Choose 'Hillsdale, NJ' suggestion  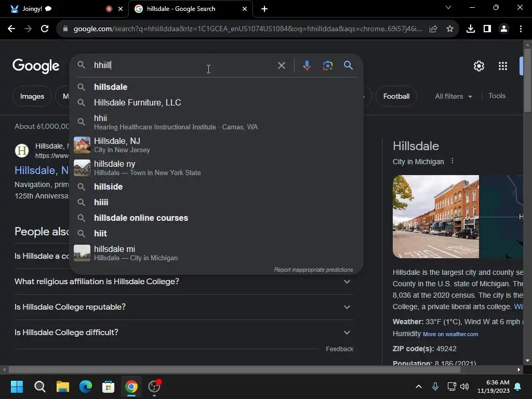click(x=217, y=145)
